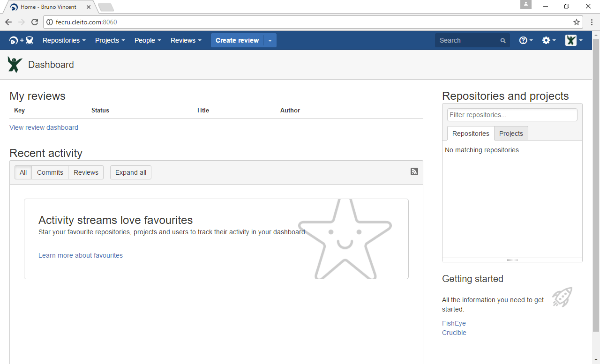Viewport: 600px width, 364px height.
Task: Grab the repositories panel resize handle
Action: pos(512,260)
